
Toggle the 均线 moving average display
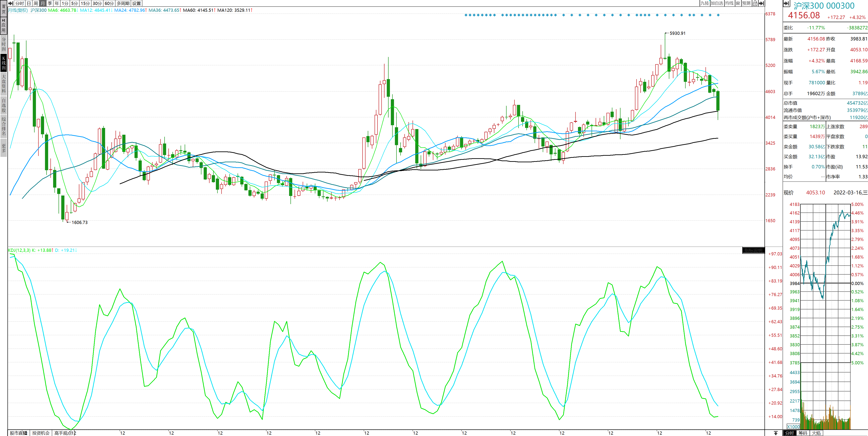[x=729, y=3]
